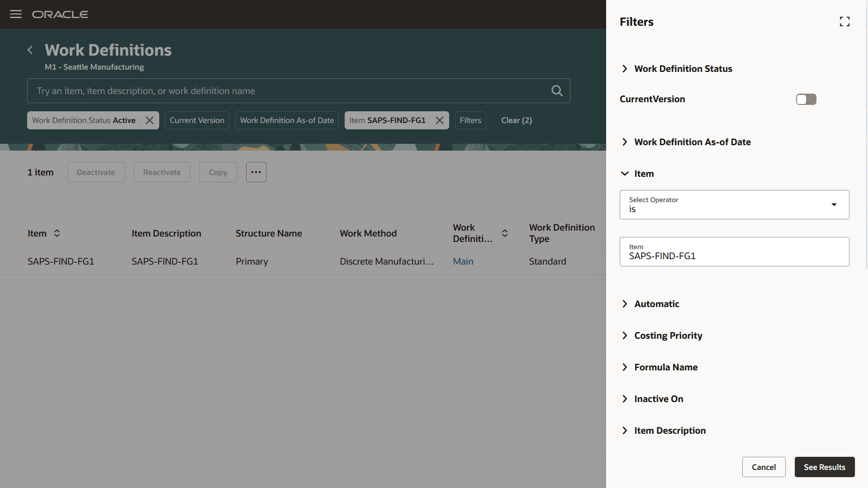Click the Item Description column header
This screenshot has width=868, height=488.
pos(166,233)
